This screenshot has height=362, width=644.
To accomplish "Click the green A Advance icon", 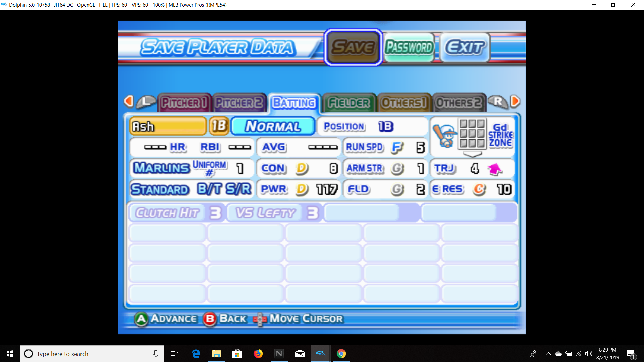I will (x=141, y=319).
